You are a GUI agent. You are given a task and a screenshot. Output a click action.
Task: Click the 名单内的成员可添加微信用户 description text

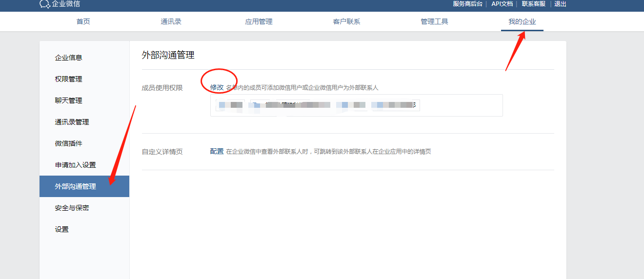point(302,88)
